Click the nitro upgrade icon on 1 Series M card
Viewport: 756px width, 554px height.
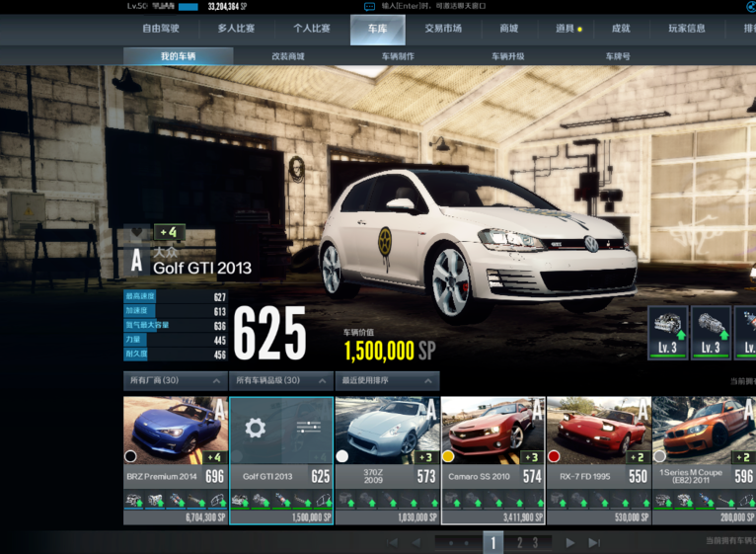point(705,500)
